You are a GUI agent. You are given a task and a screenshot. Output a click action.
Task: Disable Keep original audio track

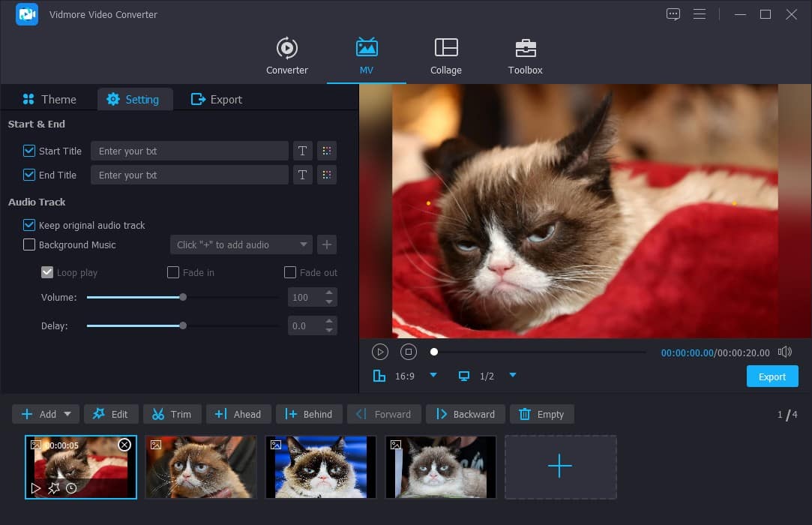click(29, 225)
